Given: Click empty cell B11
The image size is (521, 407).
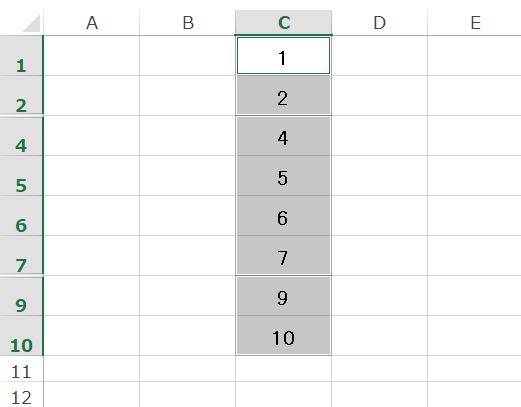Looking at the screenshot, I should pos(188,369).
